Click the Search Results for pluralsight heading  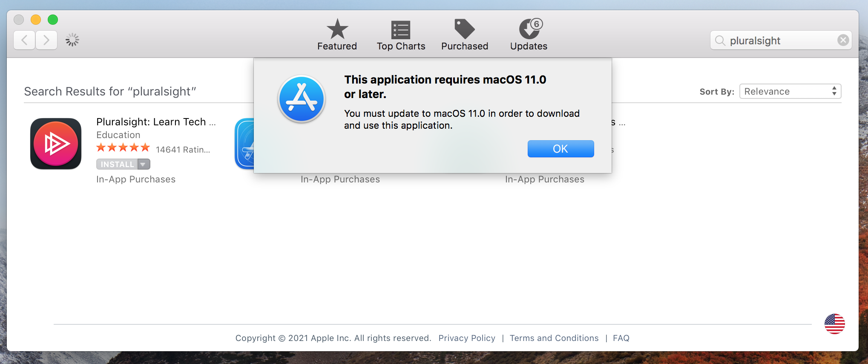pos(110,92)
